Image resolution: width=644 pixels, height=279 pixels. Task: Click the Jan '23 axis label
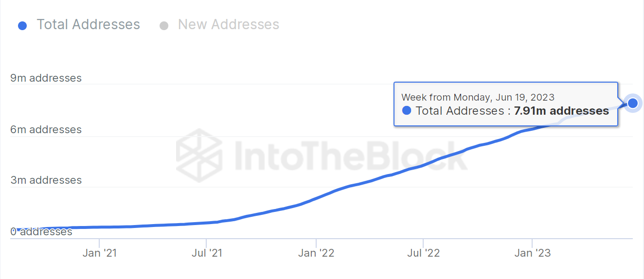533,253
